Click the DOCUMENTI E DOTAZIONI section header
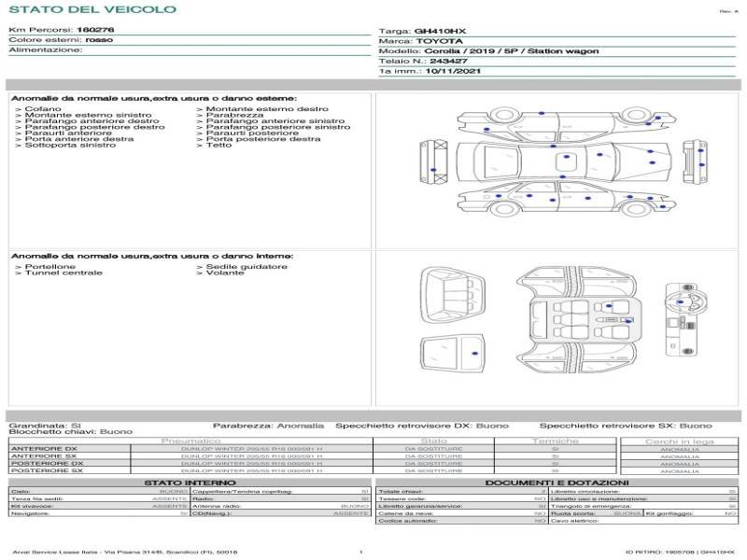 [556, 482]
